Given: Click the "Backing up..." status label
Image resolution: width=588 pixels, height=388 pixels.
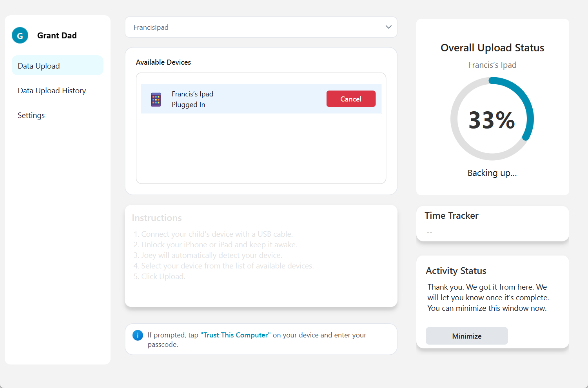Looking at the screenshot, I should [x=492, y=173].
